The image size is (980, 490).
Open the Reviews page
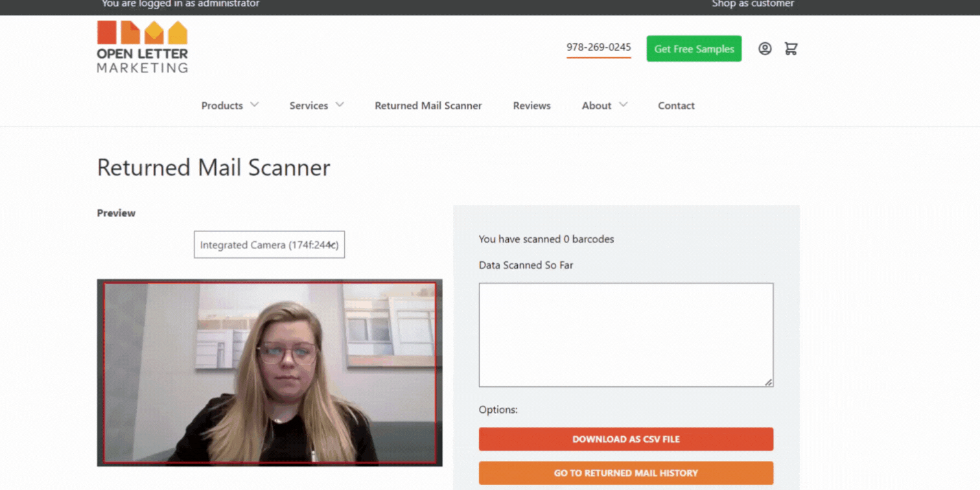tap(532, 106)
